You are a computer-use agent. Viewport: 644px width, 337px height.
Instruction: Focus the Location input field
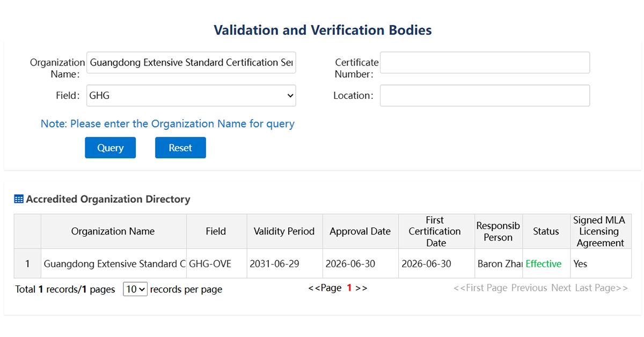[485, 96]
